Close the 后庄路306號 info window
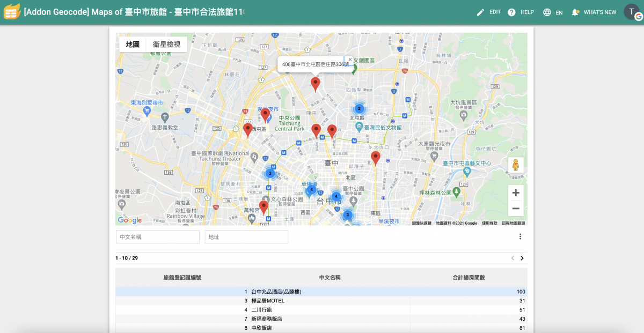This screenshot has width=644, height=333. click(x=350, y=60)
